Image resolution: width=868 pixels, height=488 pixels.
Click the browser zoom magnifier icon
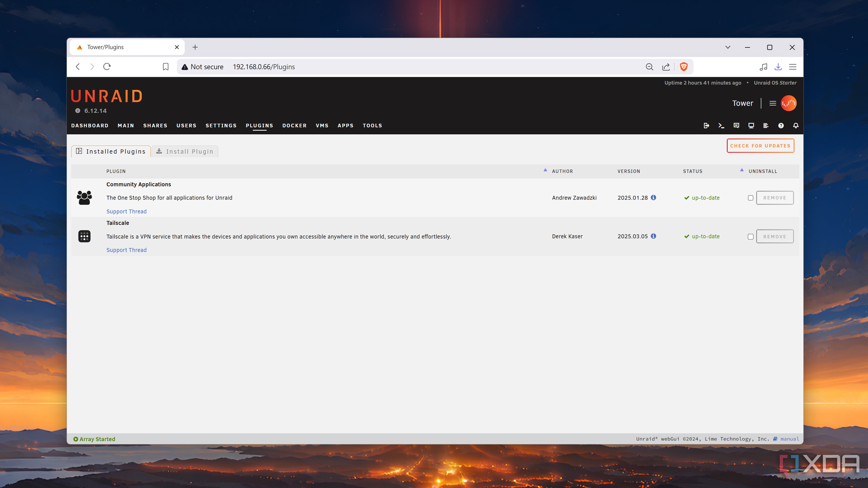tap(649, 67)
